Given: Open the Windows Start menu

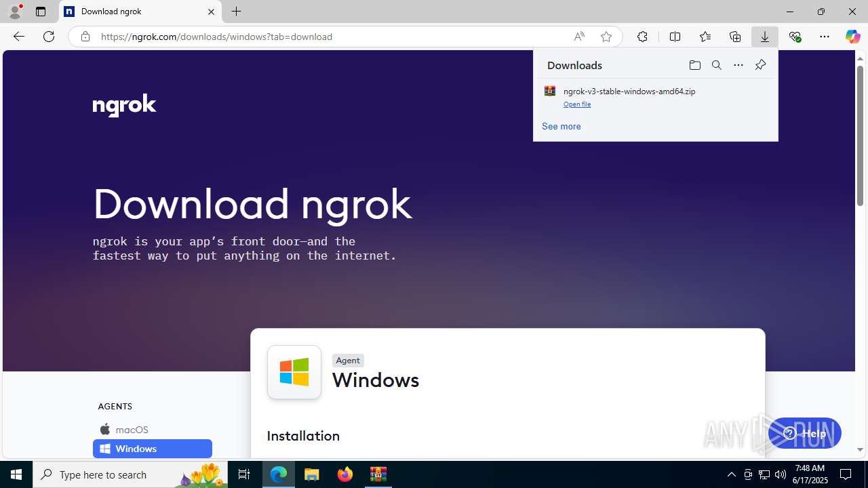Looking at the screenshot, I should (16, 474).
